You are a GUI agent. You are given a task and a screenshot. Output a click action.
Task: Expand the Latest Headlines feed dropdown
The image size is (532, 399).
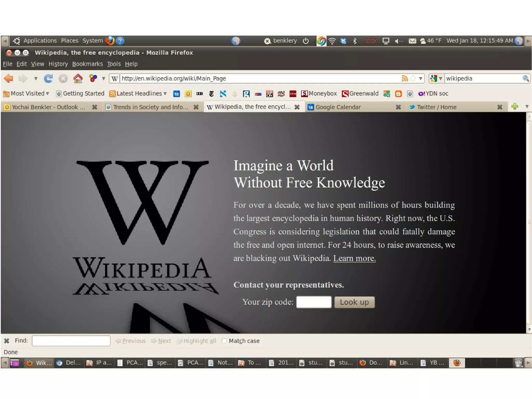[138, 94]
